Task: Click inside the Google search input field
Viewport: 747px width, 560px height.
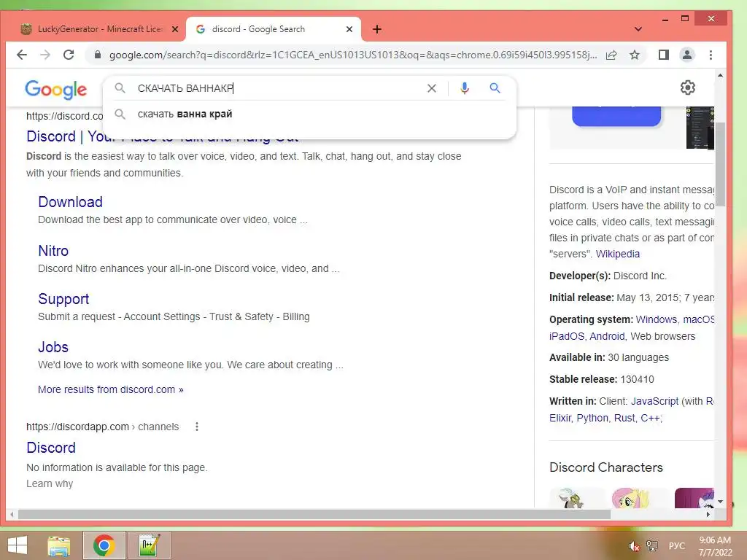Action: pyautogui.click(x=279, y=88)
